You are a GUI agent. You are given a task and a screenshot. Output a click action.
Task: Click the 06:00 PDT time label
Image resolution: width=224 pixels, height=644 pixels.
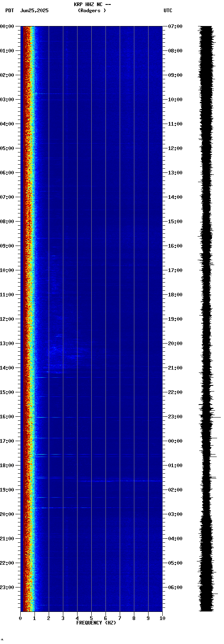[7, 173]
